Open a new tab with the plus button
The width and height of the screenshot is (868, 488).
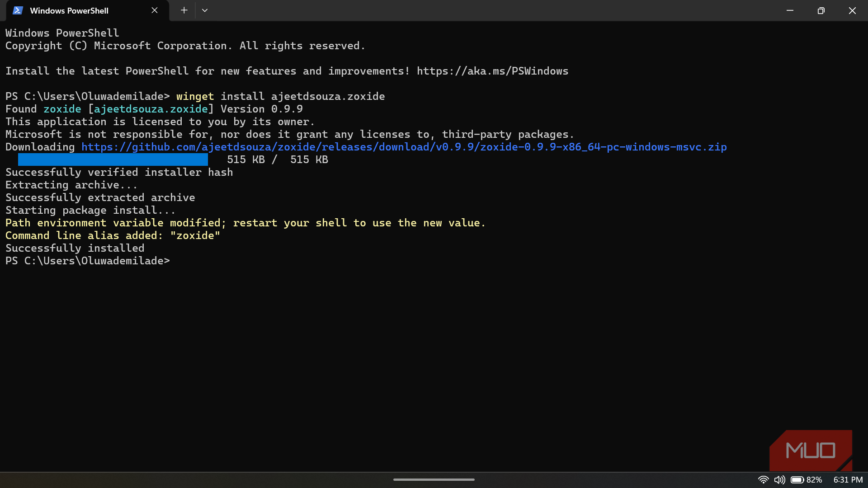[184, 10]
